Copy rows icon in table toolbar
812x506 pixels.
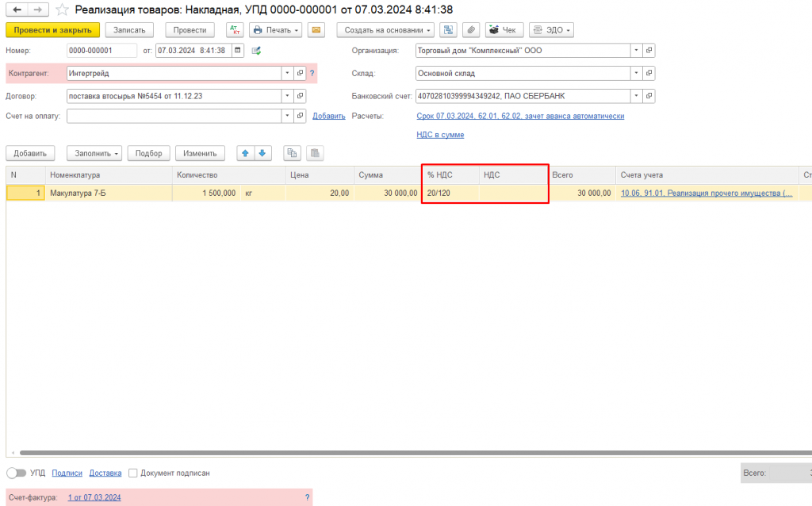292,153
